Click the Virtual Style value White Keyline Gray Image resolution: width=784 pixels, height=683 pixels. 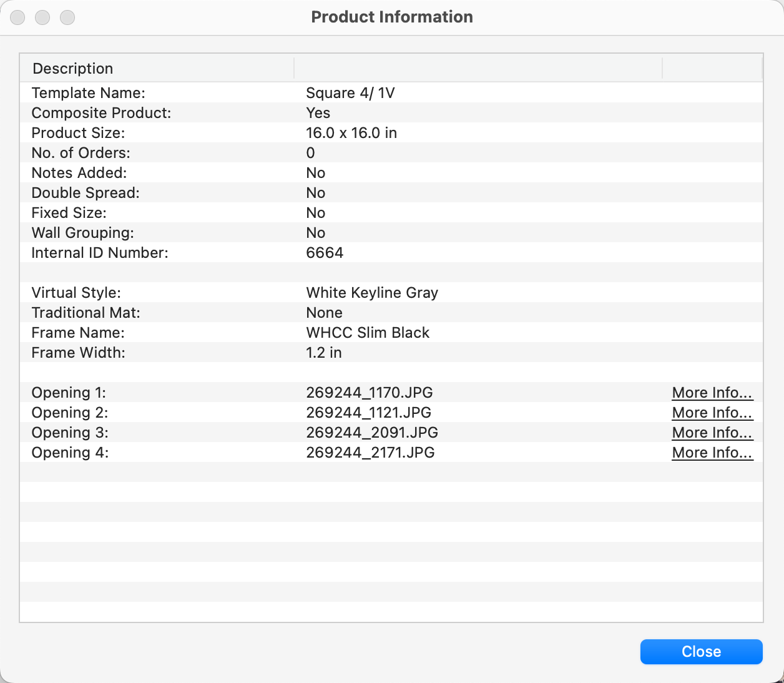(x=372, y=293)
